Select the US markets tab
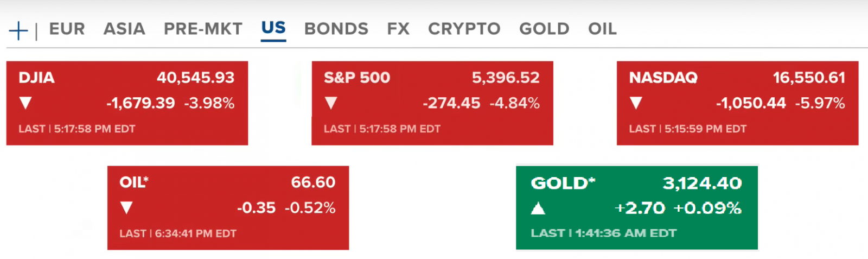The image size is (868, 259). click(x=273, y=28)
